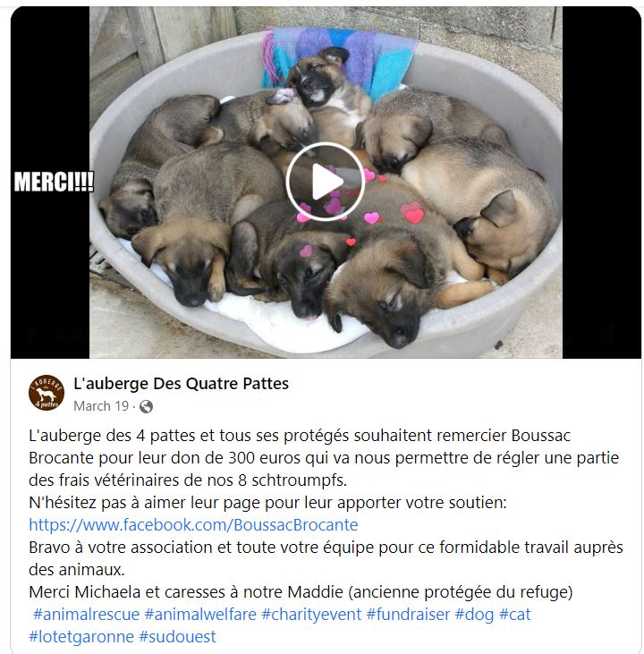Click the public globe privacy icon
The image size is (644, 654).
146,406
